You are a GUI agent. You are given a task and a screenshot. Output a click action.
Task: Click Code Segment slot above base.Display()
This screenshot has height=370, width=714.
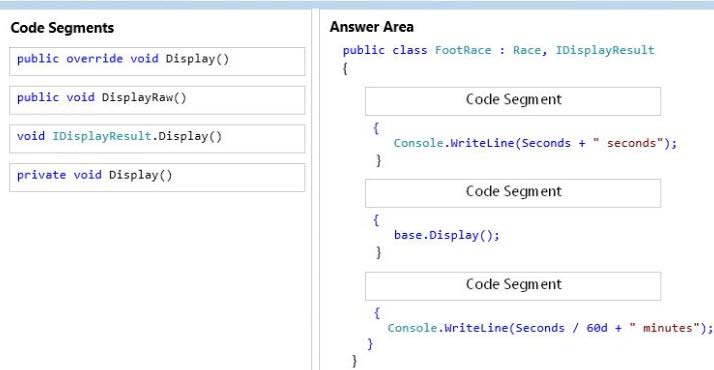point(513,193)
